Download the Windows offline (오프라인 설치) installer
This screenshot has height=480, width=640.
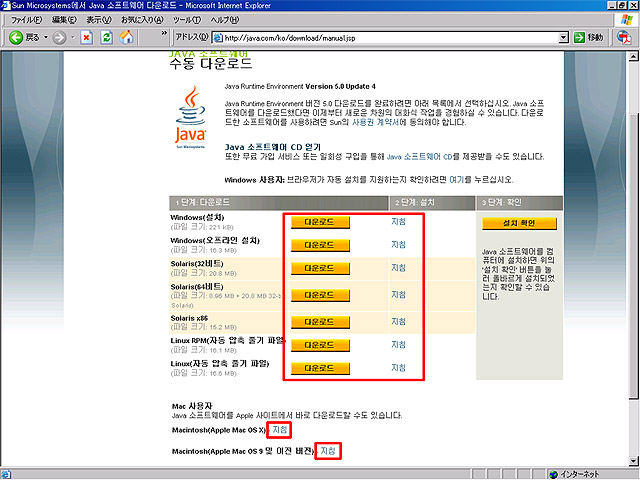[x=320, y=245]
